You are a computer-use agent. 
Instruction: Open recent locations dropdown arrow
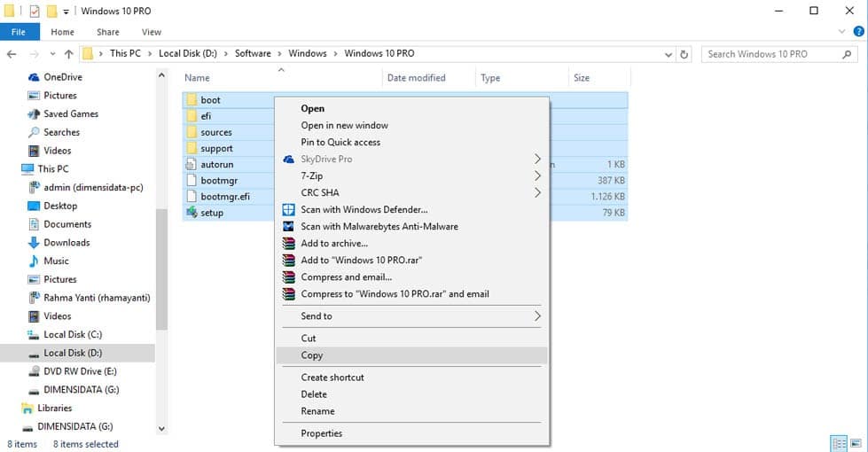52,54
